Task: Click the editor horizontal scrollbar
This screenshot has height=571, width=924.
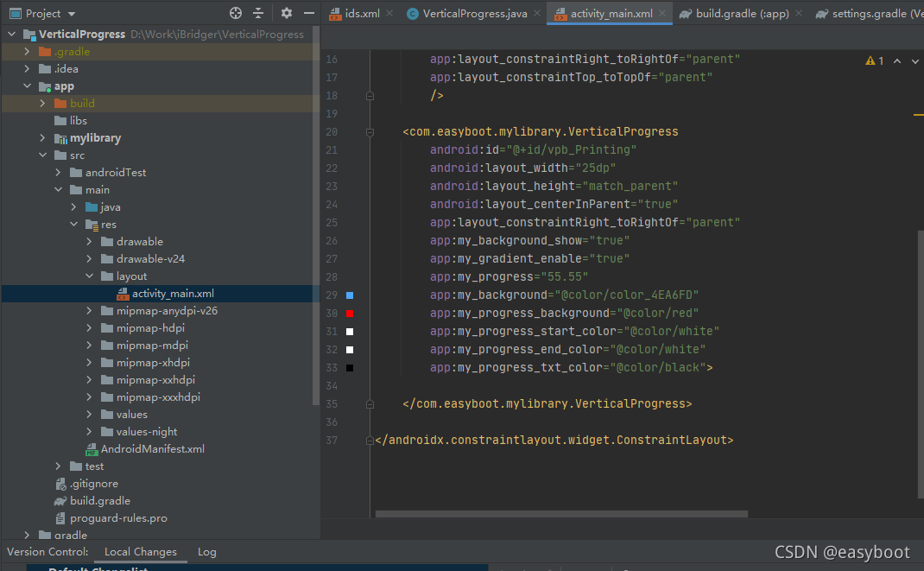Action: pyautogui.click(x=561, y=514)
